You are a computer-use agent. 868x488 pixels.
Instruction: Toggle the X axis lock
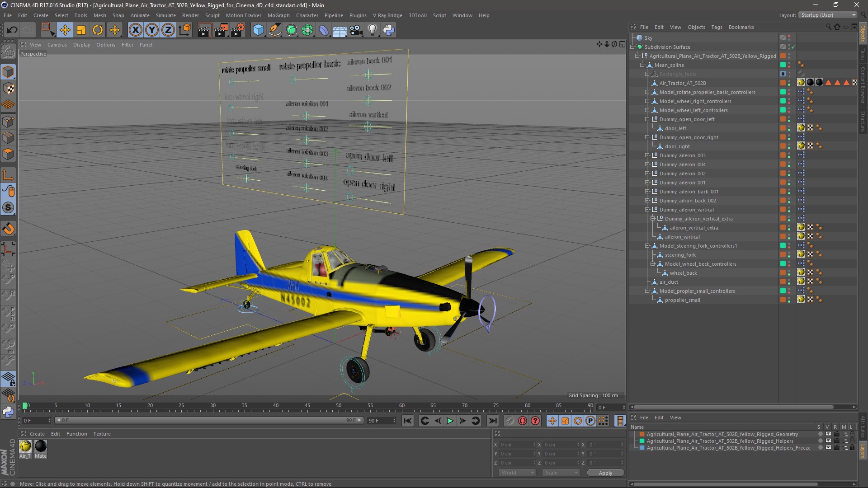pyautogui.click(x=135, y=30)
